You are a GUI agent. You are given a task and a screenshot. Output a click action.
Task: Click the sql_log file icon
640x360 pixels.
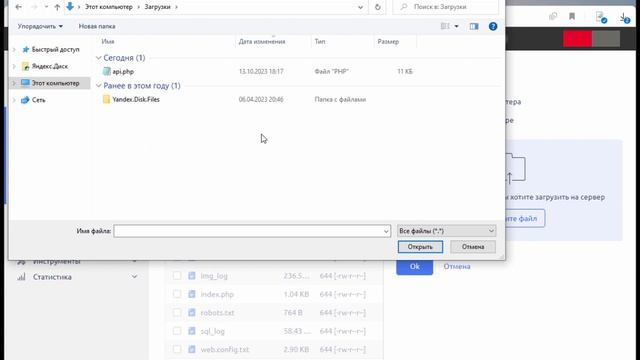point(192,331)
